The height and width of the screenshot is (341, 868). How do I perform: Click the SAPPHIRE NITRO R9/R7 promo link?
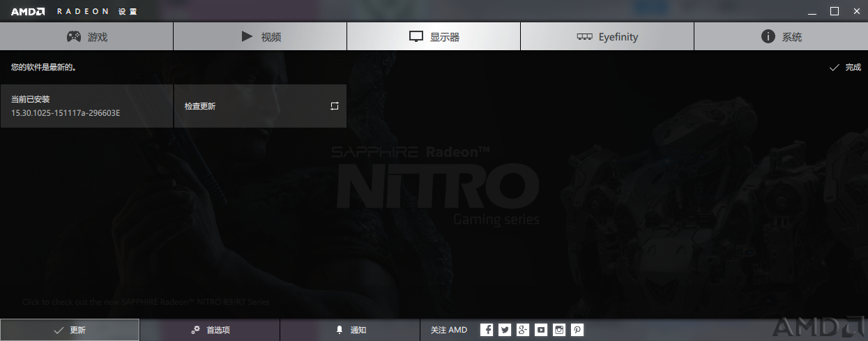146,302
